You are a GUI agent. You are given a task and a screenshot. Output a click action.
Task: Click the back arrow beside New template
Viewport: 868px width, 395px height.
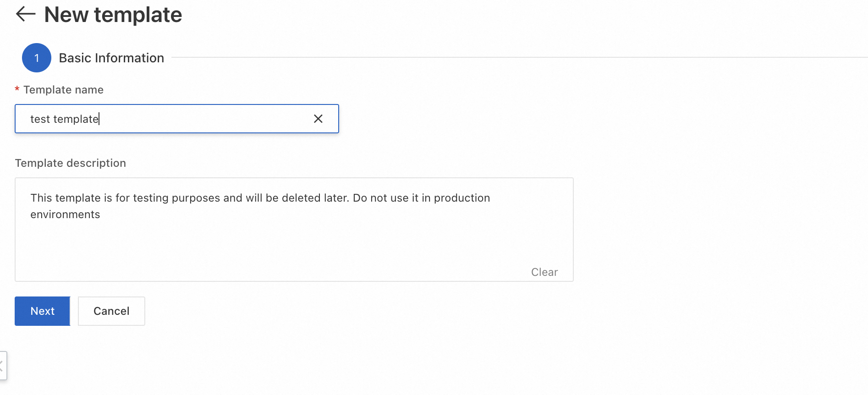(26, 14)
